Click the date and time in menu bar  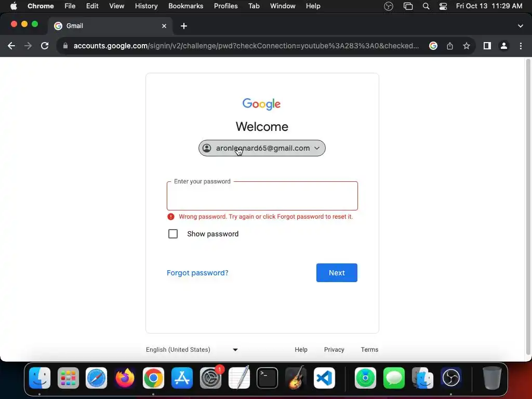489,6
